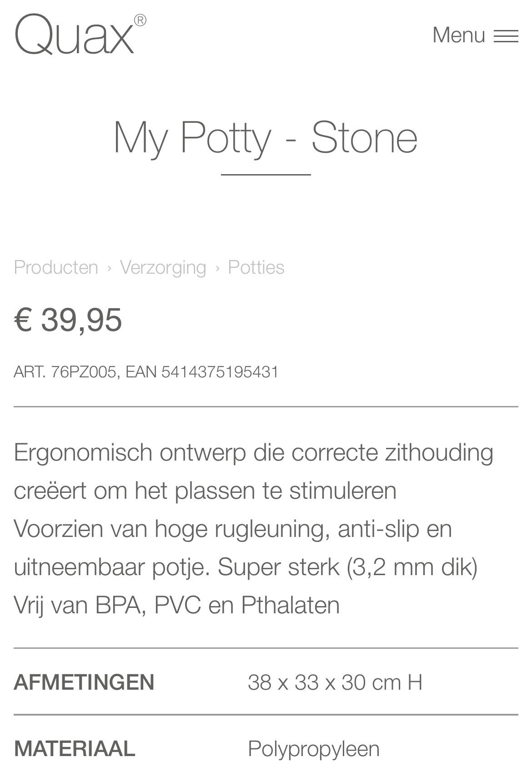
Task: Open the hamburger menu icon
Action: [x=506, y=36]
